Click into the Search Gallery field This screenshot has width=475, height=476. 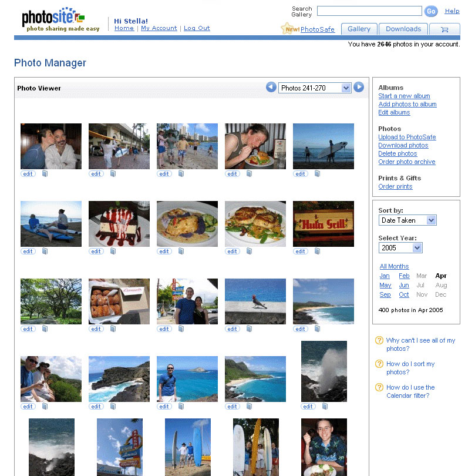369,11
